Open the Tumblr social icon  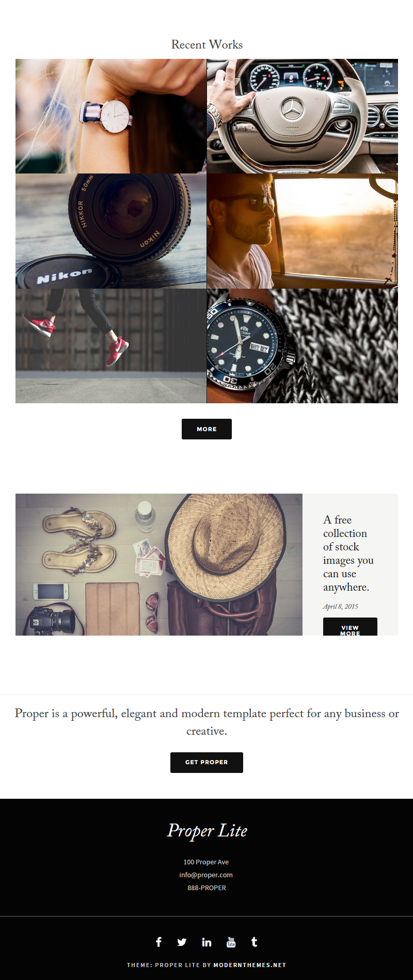click(x=254, y=942)
